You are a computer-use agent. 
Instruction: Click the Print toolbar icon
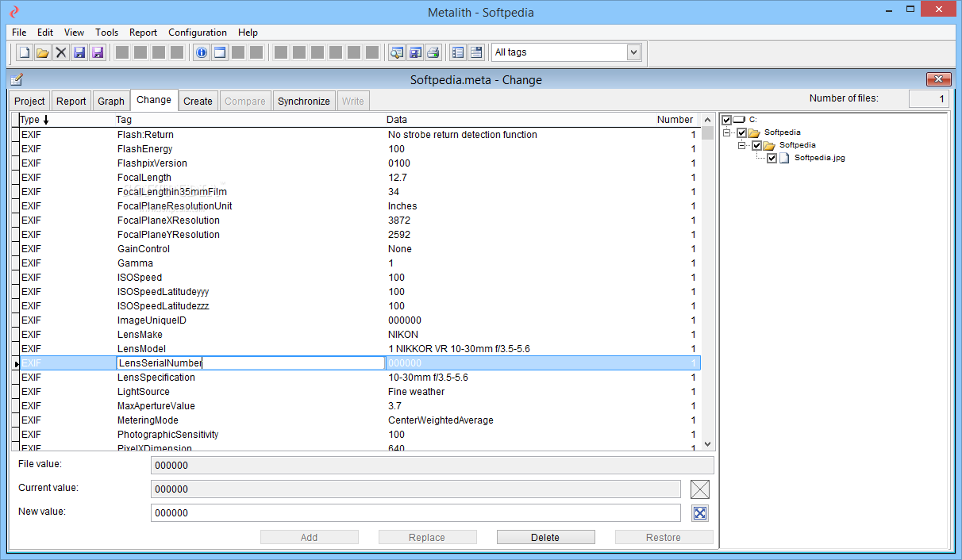433,52
